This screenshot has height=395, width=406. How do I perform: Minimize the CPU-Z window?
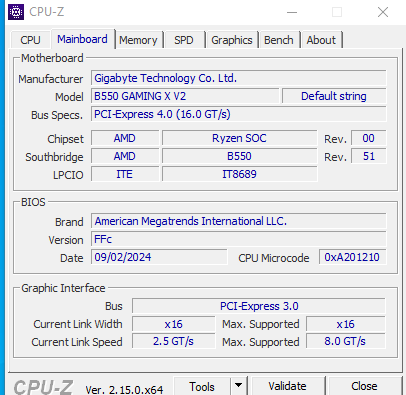292,12
